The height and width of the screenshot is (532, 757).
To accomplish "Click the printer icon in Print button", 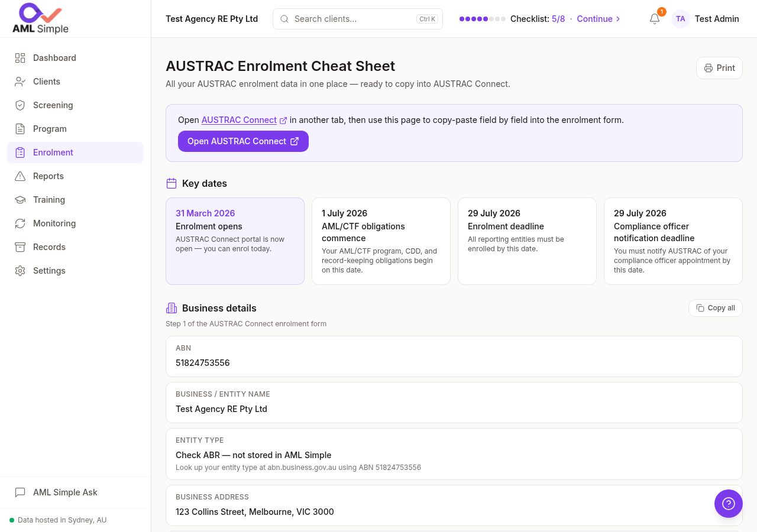I will (709, 68).
